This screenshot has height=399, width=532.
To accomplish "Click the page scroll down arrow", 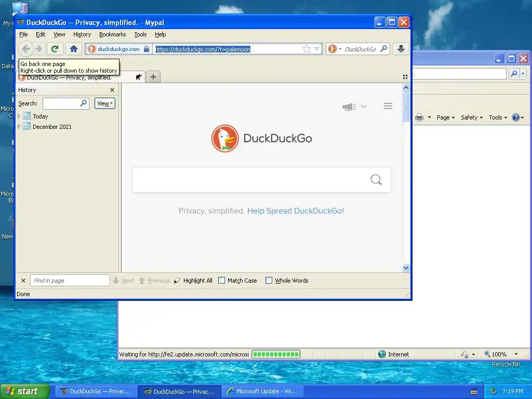I will [x=406, y=268].
